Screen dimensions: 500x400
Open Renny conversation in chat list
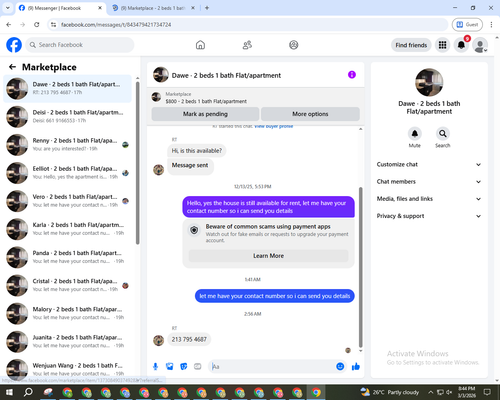(67, 145)
